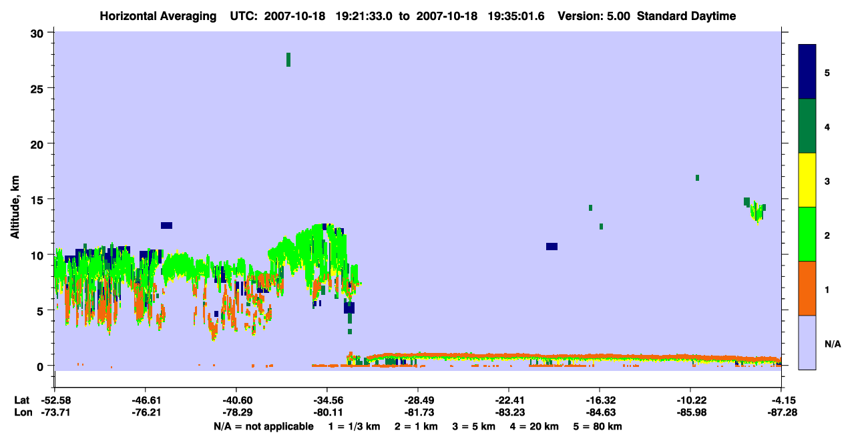Click the dark green colorbar segment for value 4
This screenshot has width=868, height=445.
click(x=807, y=126)
